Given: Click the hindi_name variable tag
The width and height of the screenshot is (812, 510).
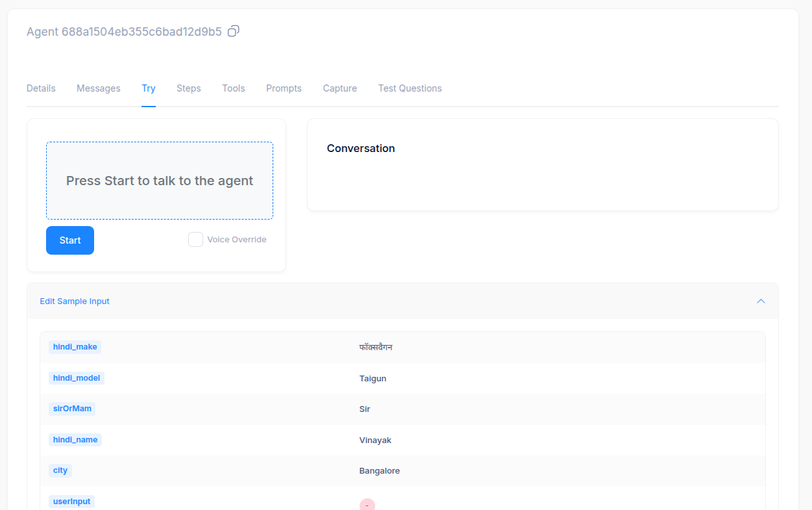Looking at the screenshot, I should [x=75, y=440].
